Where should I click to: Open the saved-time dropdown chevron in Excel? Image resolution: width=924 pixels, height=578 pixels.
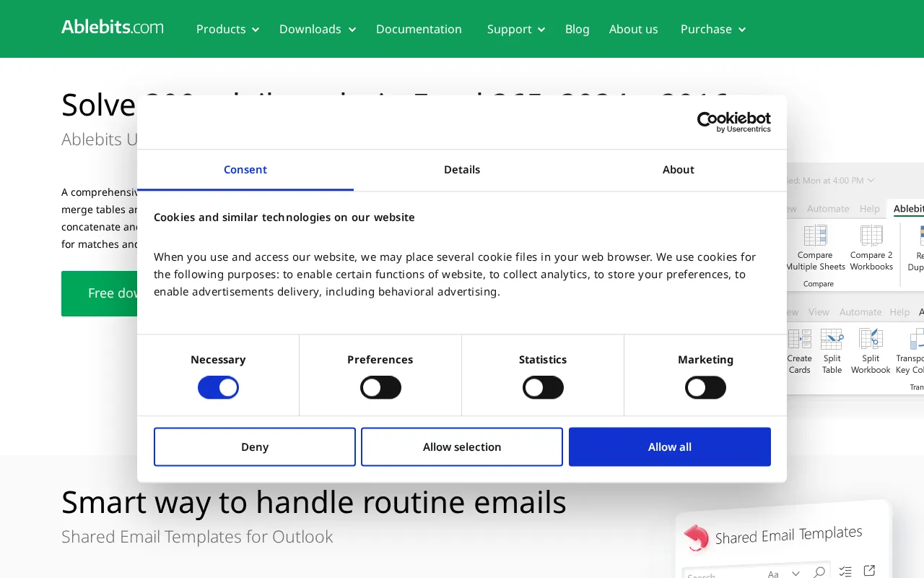[871, 180]
